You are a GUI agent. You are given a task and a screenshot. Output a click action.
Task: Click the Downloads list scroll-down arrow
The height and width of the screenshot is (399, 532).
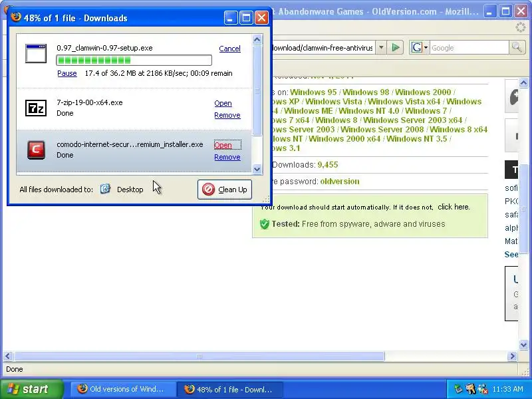click(x=257, y=169)
